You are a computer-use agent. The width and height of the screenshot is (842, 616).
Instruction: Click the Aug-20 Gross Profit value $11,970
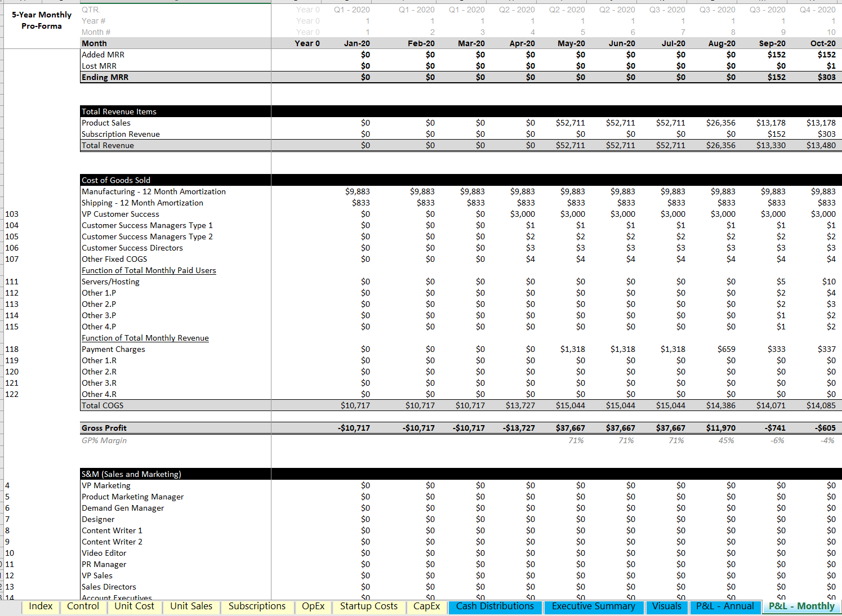pyautogui.click(x=721, y=428)
